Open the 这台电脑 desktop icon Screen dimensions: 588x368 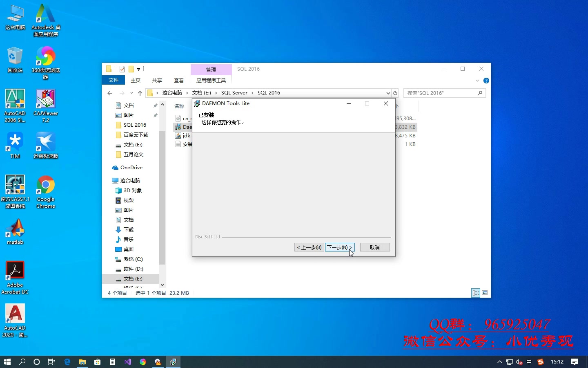[x=15, y=18]
